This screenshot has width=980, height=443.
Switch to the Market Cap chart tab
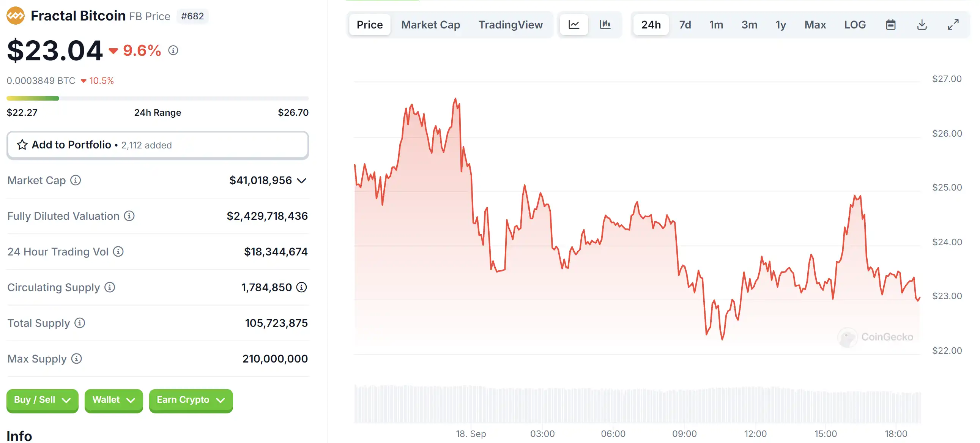coord(430,25)
